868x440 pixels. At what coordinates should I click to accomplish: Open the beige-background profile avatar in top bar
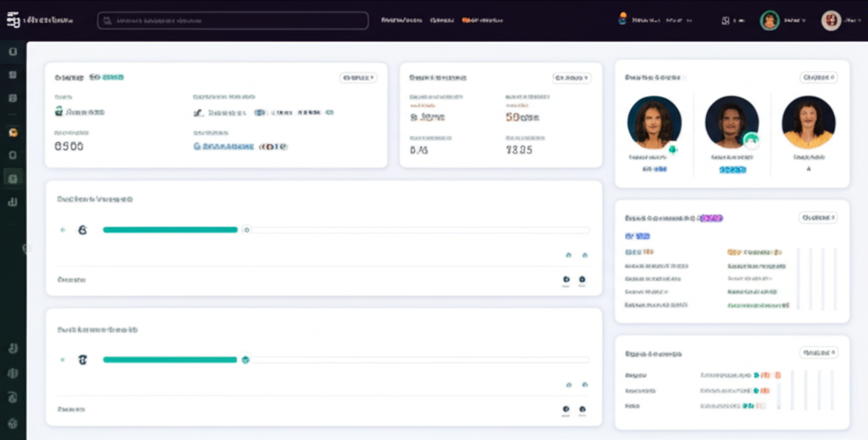click(x=831, y=20)
